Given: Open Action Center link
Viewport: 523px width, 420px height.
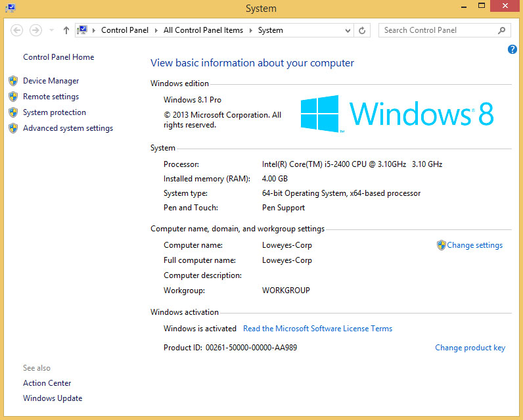Looking at the screenshot, I should (47, 383).
